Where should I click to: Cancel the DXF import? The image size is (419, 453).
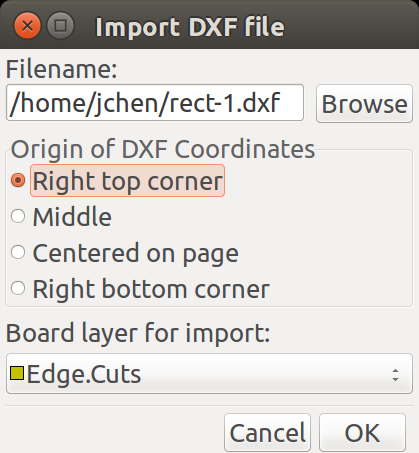267,432
